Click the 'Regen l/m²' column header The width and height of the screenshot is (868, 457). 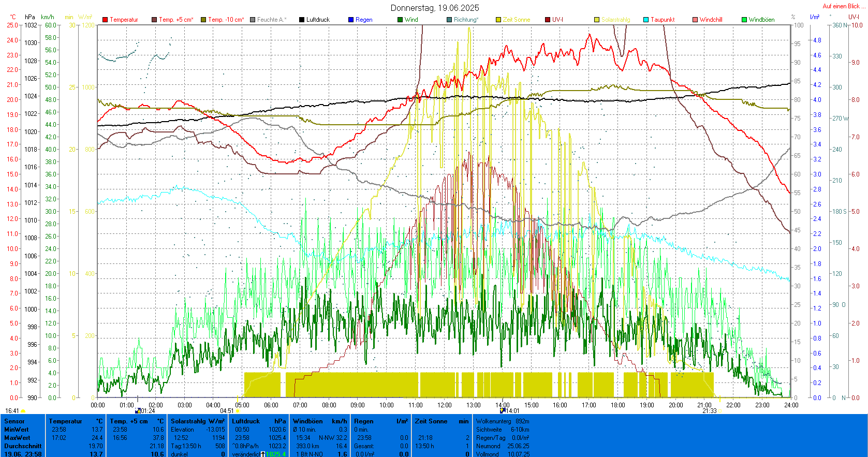[381, 421]
